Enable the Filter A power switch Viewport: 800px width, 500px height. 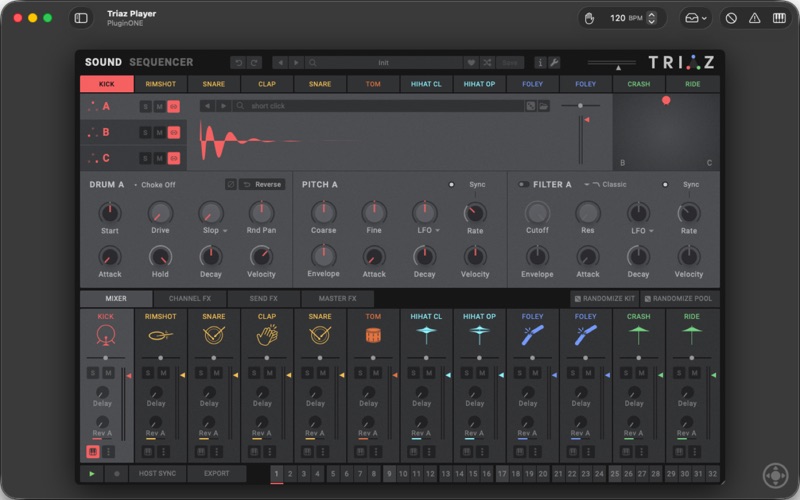coord(523,185)
